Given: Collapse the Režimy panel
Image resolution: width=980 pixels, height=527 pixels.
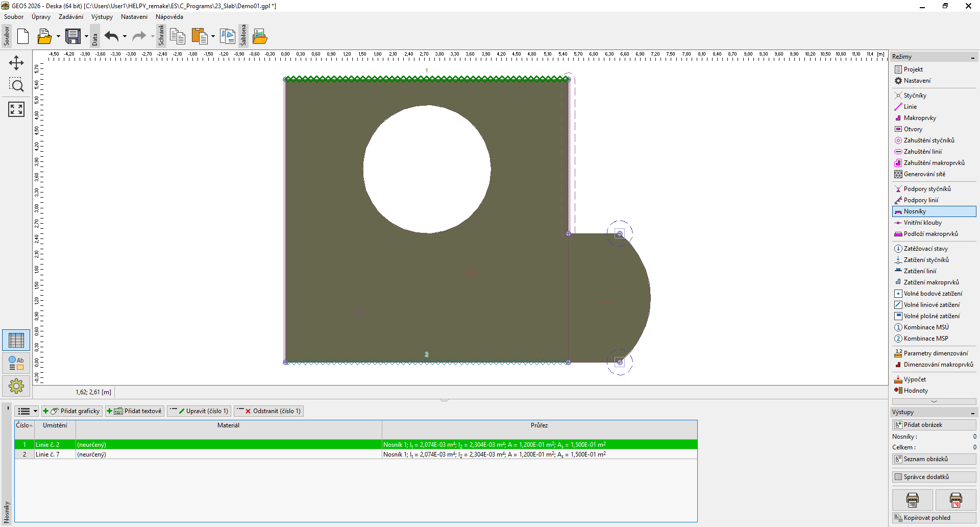Looking at the screenshot, I should [x=973, y=57].
